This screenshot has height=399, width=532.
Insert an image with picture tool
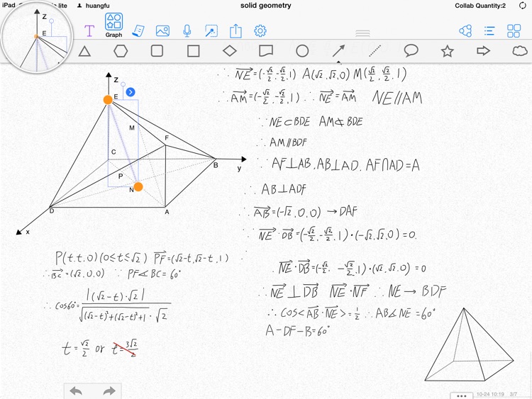(x=162, y=31)
